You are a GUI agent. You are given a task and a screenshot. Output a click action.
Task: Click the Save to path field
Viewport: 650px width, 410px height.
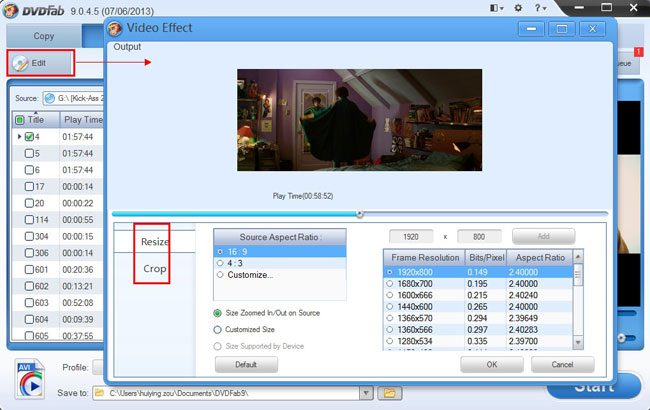226,393
